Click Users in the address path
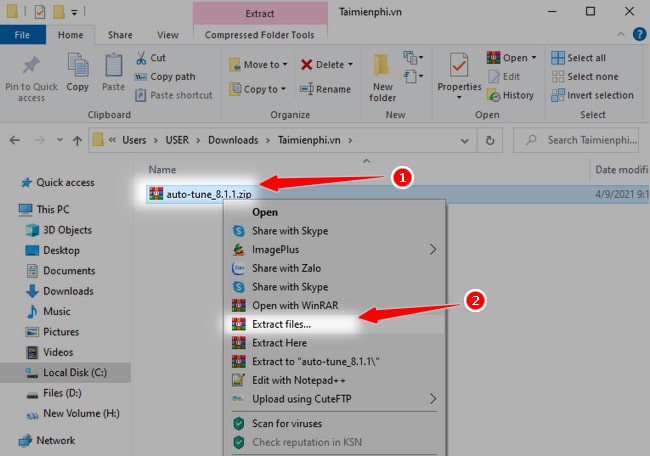The height and width of the screenshot is (456, 650). point(134,140)
